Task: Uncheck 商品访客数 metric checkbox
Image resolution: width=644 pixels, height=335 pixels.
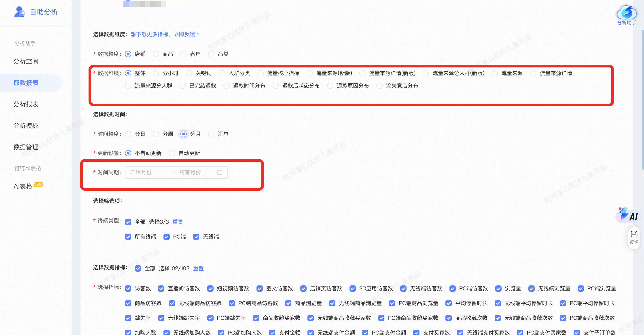Action: 128,304
